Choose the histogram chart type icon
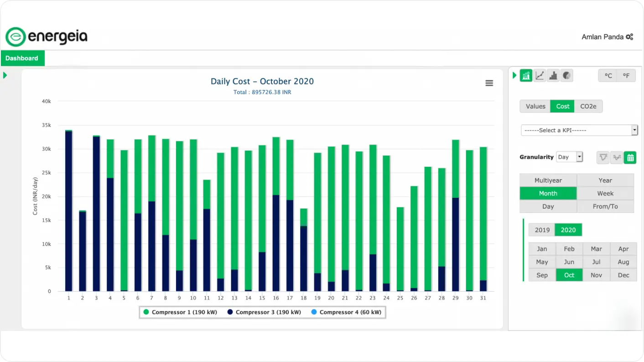 point(553,76)
